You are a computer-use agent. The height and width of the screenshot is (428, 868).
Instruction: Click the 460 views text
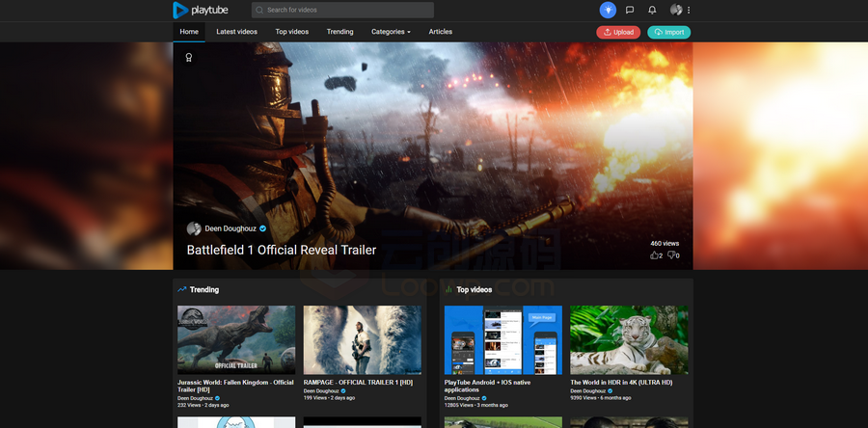click(665, 243)
